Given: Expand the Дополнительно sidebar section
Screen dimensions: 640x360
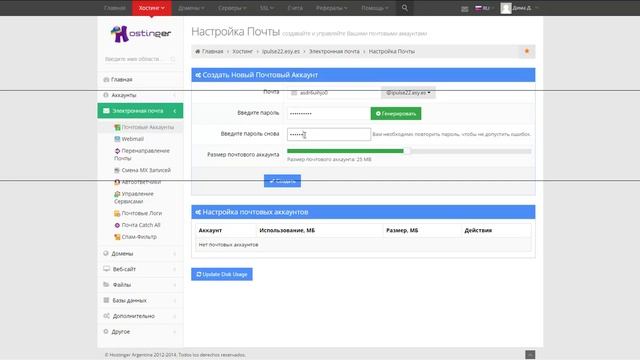Looking at the screenshot, I should [x=140, y=316].
